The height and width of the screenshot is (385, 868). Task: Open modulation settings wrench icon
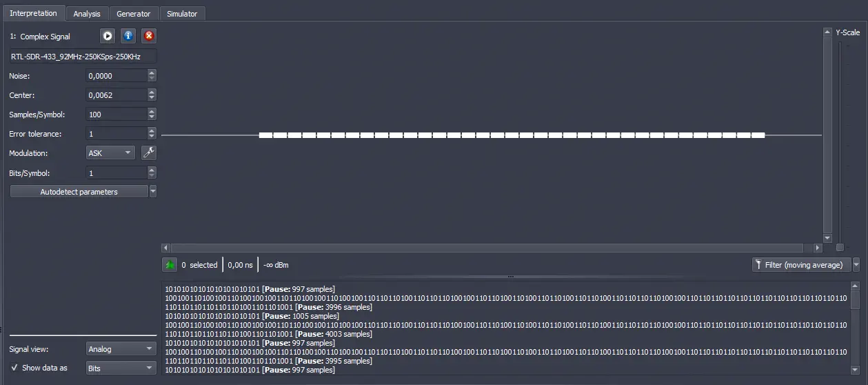point(148,153)
